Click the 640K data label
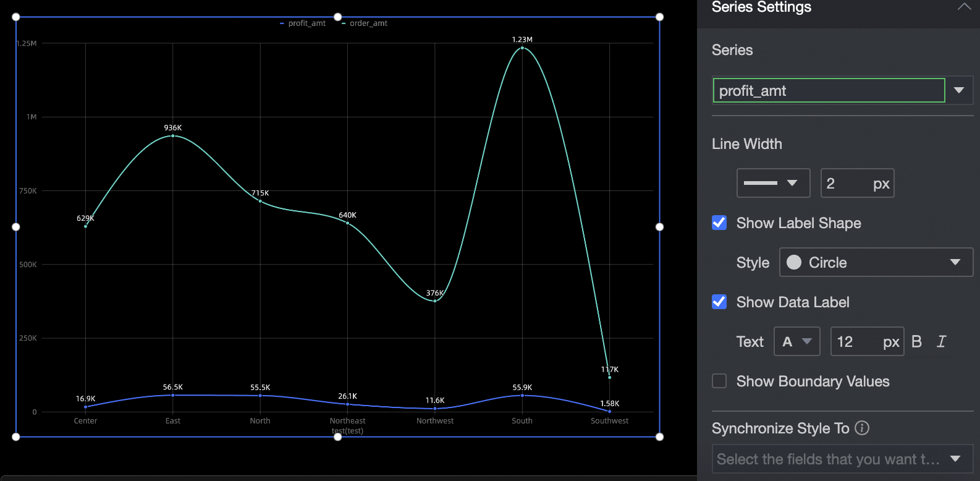980x481 pixels. [347, 215]
